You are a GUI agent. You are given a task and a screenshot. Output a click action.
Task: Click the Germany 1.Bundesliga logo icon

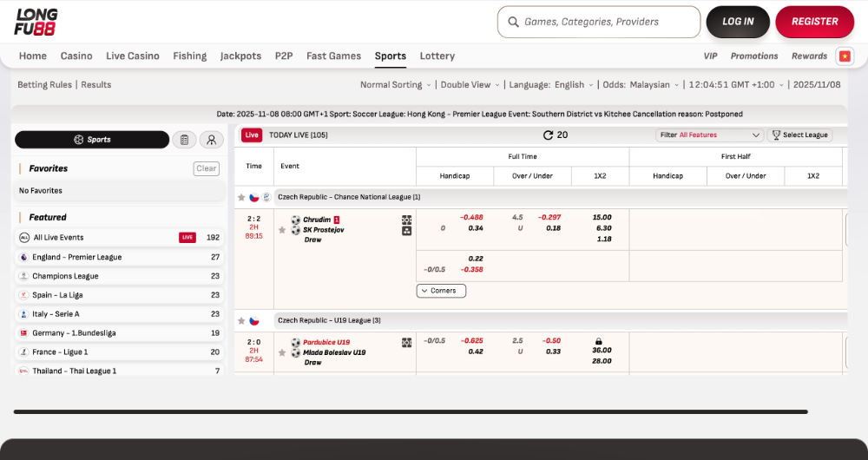(23, 332)
